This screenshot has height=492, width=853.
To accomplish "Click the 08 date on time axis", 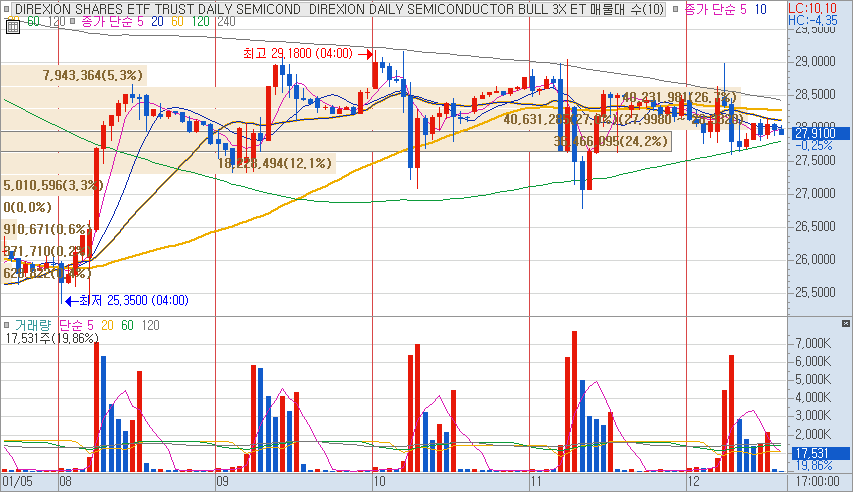I will click(66, 481).
